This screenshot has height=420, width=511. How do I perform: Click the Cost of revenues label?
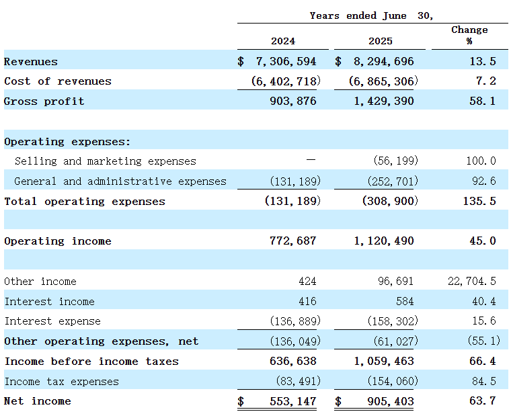point(58,81)
